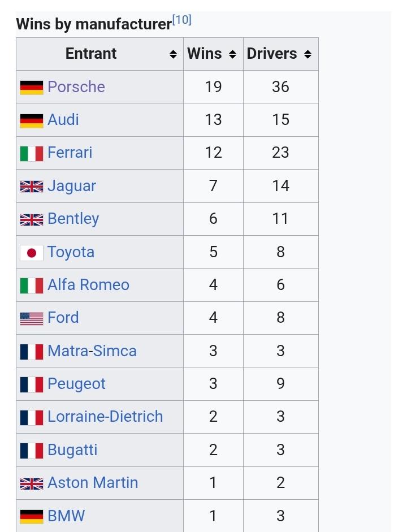Click the French flag beside Peugeot

(32, 385)
